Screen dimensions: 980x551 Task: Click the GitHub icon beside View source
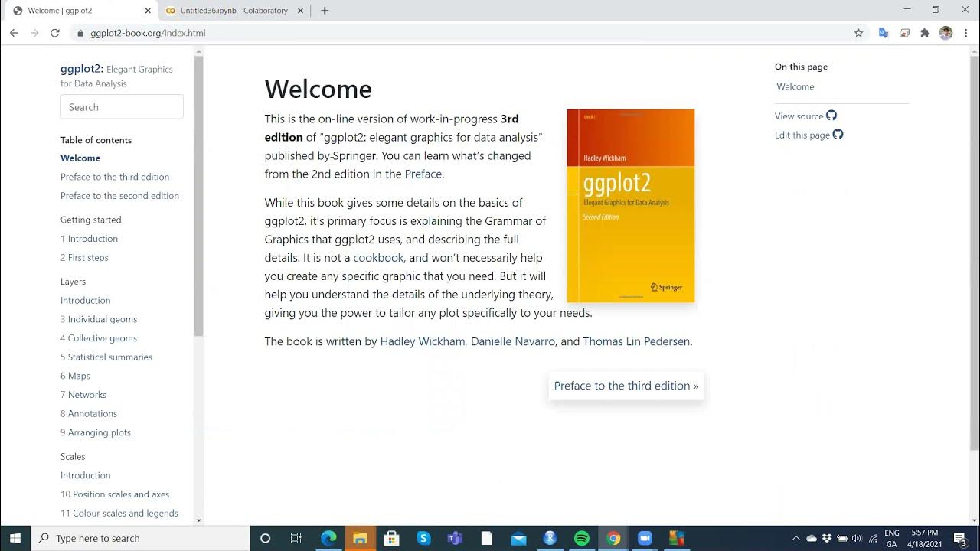tap(831, 116)
